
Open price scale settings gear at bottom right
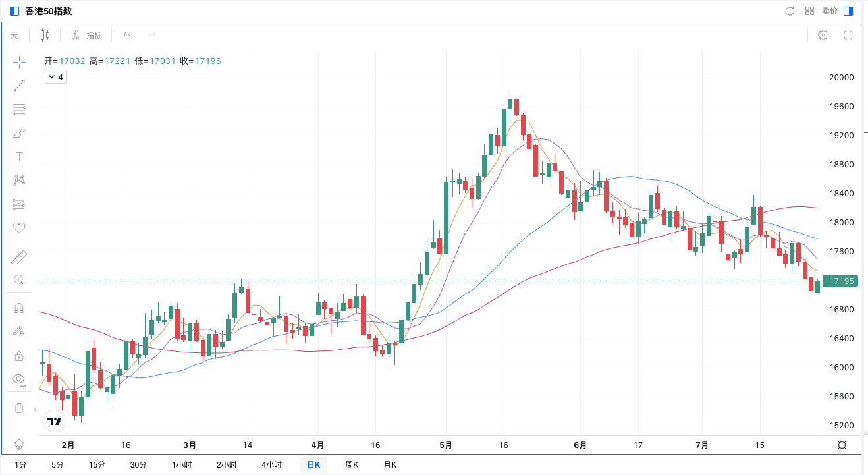click(842, 445)
